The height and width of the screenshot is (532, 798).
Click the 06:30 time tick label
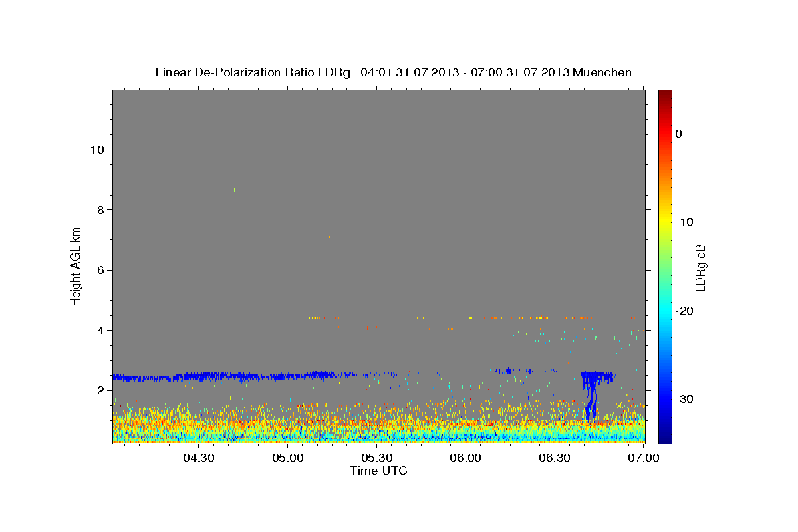click(x=555, y=458)
